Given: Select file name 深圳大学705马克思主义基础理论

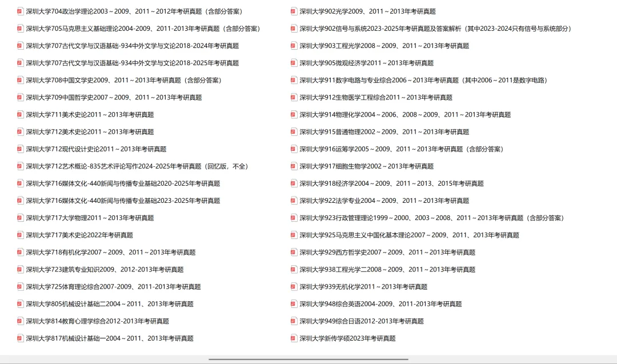Looking at the screenshot, I should pos(145,29).
